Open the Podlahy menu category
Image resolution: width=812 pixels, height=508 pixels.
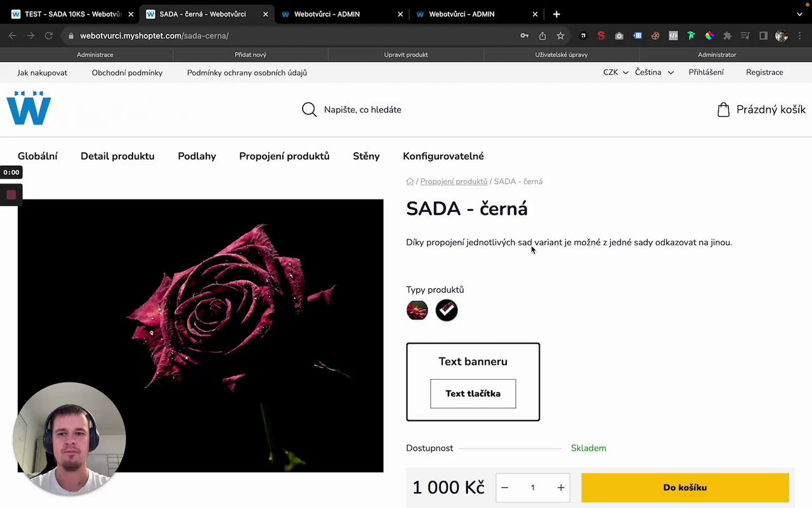(197, 156)
